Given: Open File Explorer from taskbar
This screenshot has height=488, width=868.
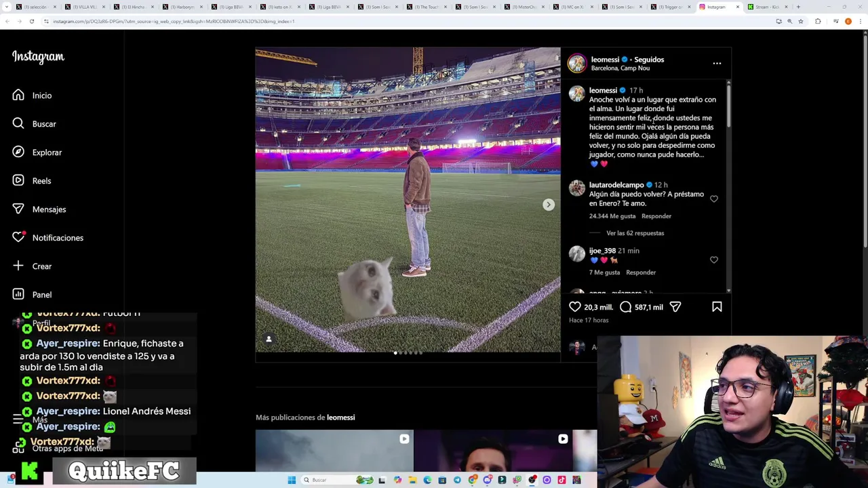Looking at the screenshot, I should click(x=412, y=480).
